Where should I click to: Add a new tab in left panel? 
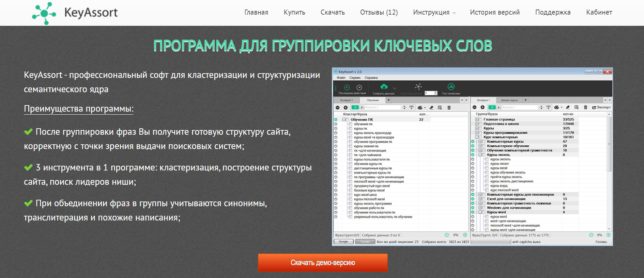(388, 100)
